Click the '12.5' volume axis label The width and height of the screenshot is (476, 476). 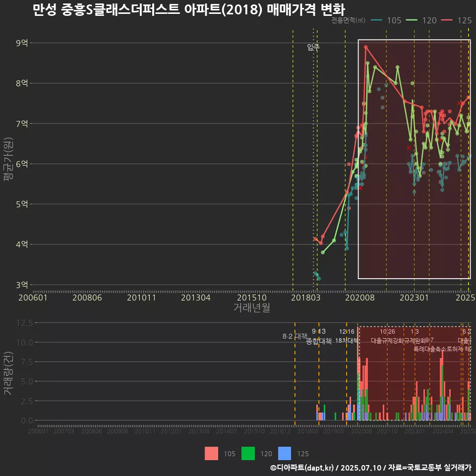[x=25, y=323]
